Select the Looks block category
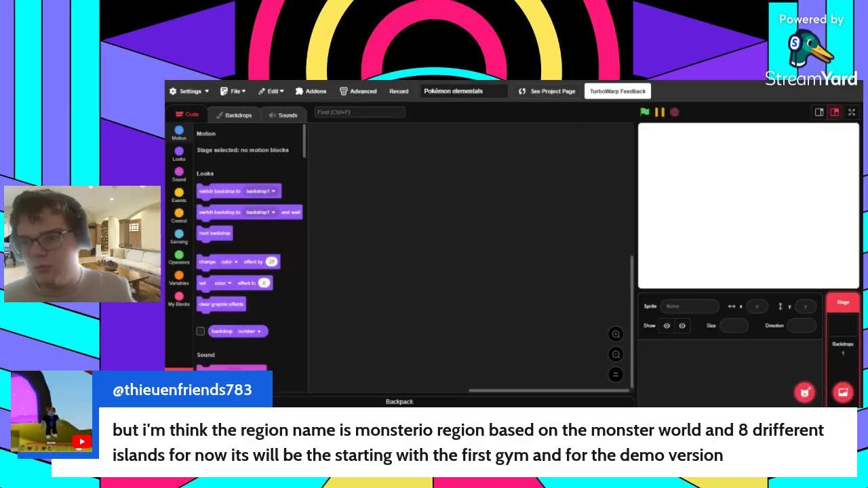This screenshot has height=488, width=868. (x=179, y=154)
